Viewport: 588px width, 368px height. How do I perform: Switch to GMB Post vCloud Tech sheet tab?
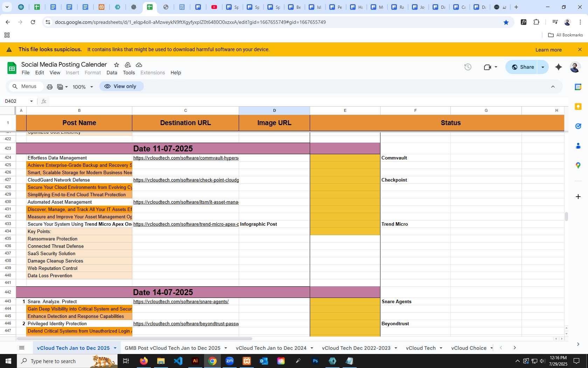(173, 348)
